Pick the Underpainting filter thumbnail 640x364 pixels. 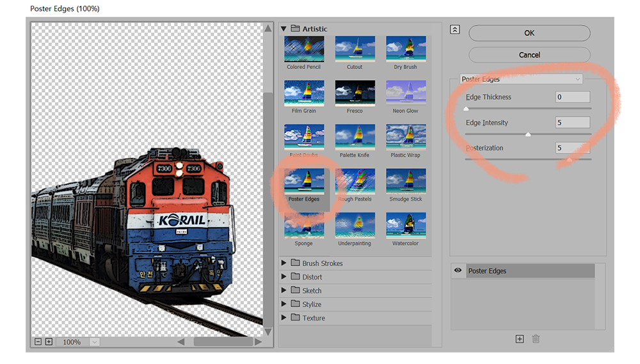point(355,225)
